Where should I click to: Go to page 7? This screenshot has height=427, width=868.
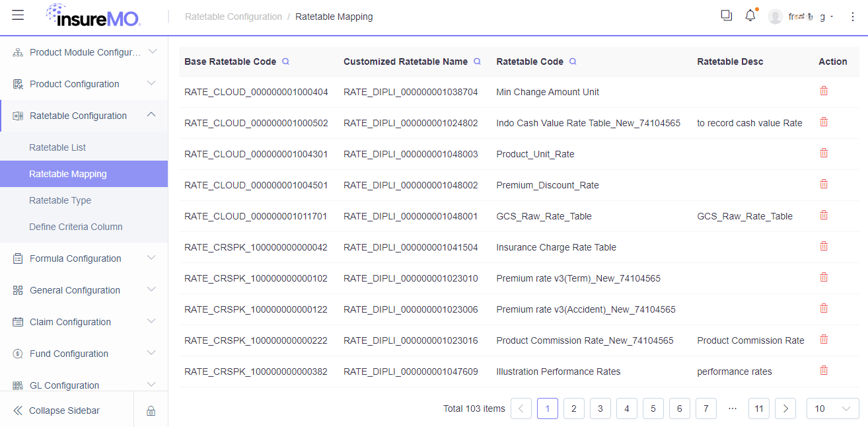pos(706,408)
